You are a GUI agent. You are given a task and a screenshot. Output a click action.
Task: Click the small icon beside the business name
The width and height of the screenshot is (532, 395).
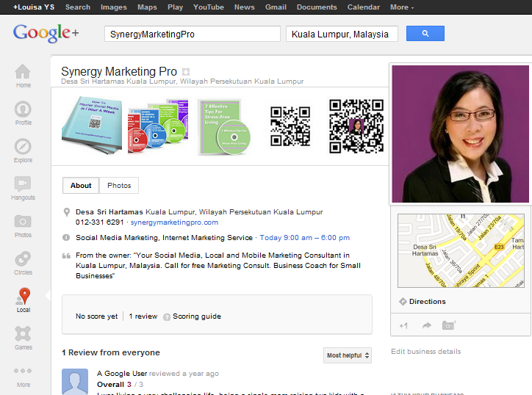(x=186, y=72)
